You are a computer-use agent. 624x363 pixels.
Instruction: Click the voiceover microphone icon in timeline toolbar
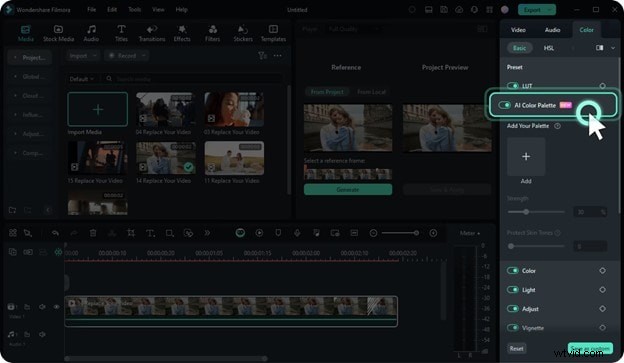click(297, 233)
